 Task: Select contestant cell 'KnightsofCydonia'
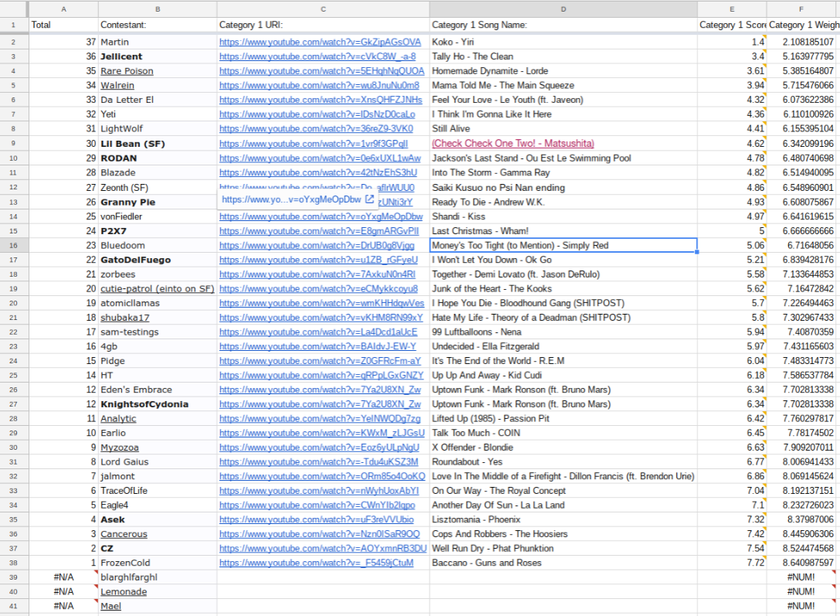[158, 404]
